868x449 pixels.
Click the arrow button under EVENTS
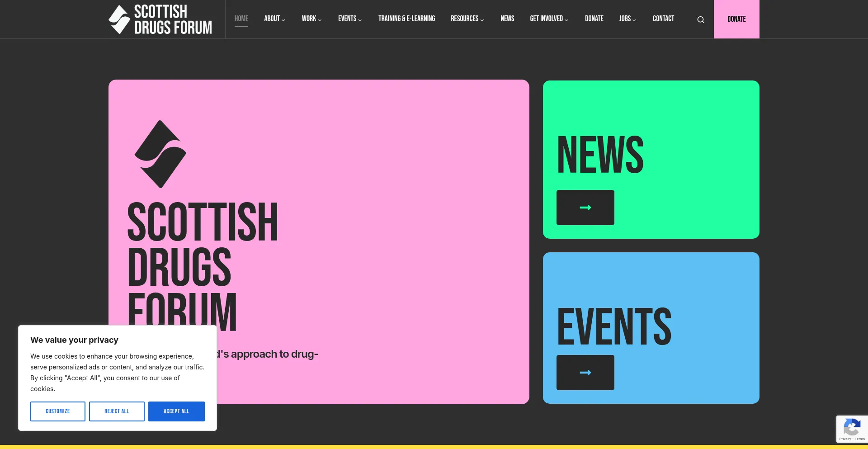[585, 373]
